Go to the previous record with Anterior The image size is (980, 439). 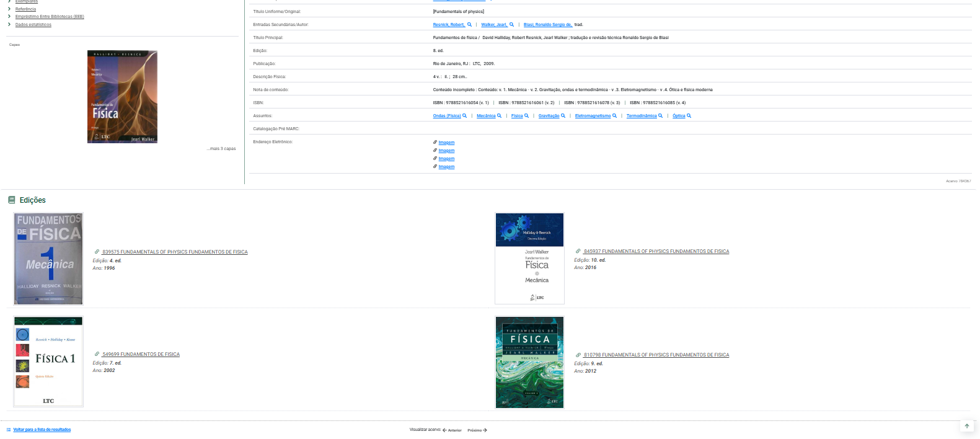(452, 430)
